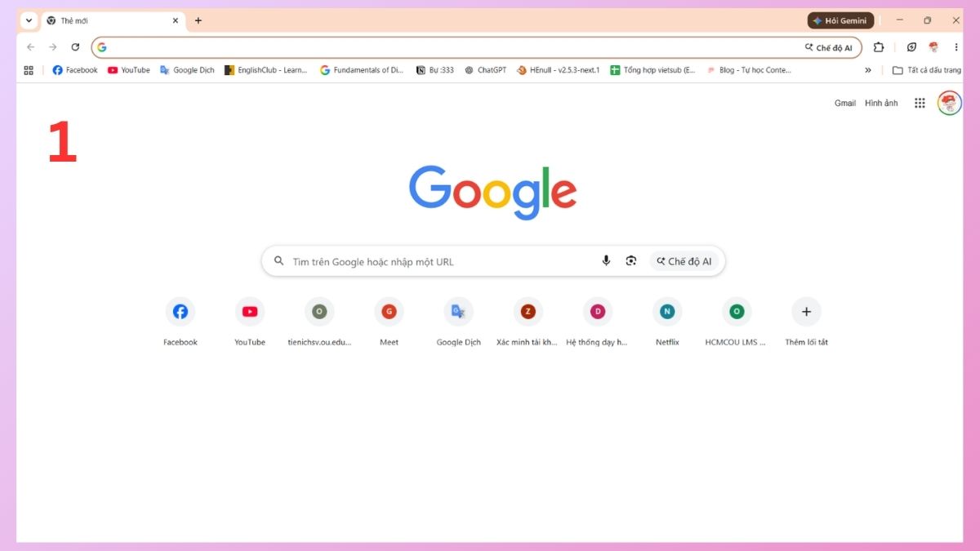
Task: Open 'Fundamentals of Di...' bookmark
Action: [x=362, y=70]
